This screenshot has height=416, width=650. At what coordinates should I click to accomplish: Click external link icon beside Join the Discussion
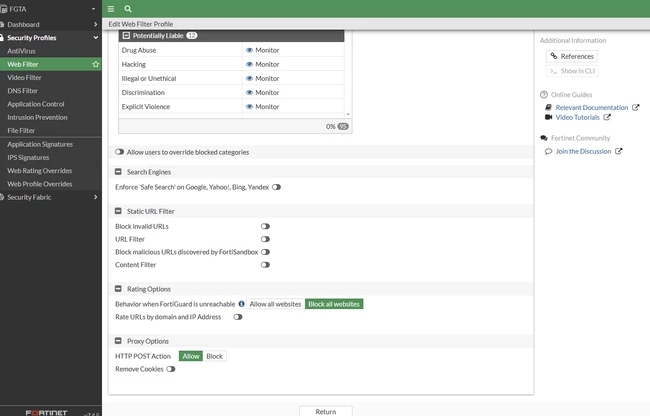pos(618,151)
